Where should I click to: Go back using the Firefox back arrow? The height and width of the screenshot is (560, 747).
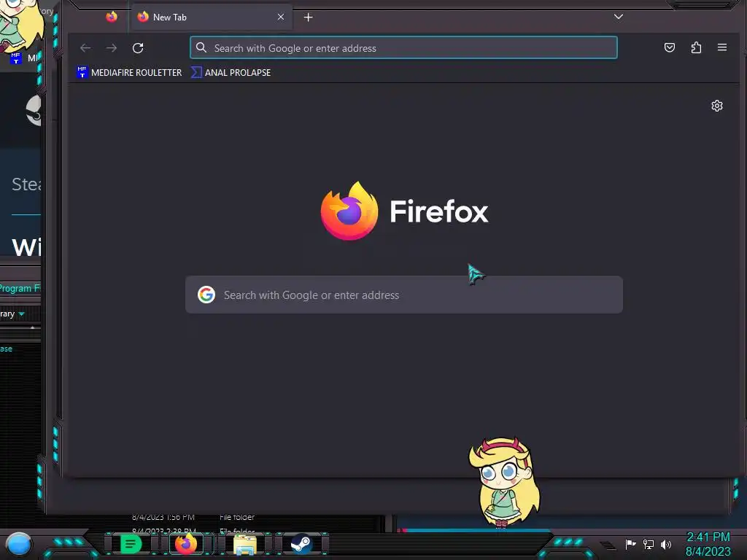coord(85,48)
